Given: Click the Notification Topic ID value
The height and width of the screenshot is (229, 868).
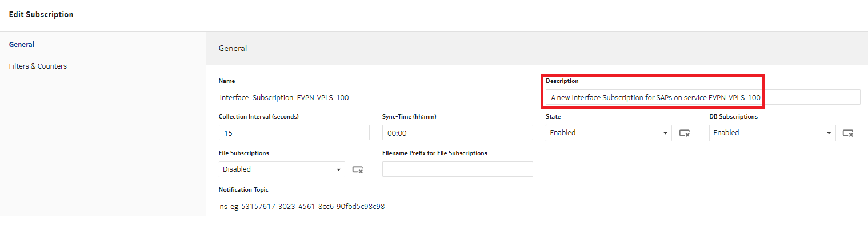Looking at the screenshot, I should (x=302, y=207).
